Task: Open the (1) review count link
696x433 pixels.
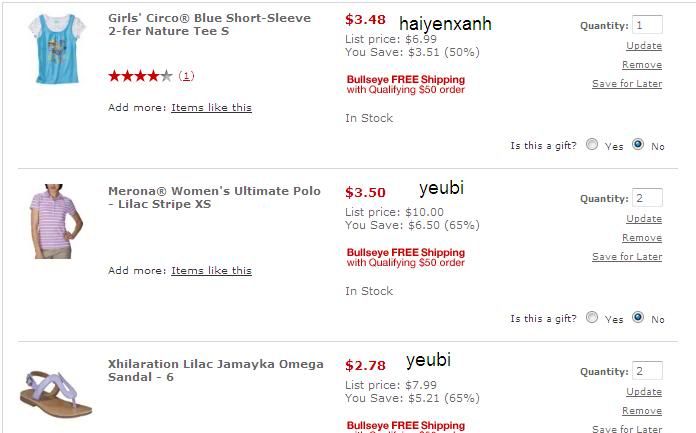Action: 187,76
